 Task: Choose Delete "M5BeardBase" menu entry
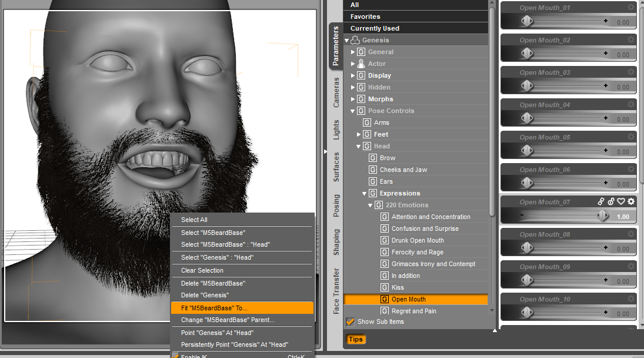tap(242, 283)
